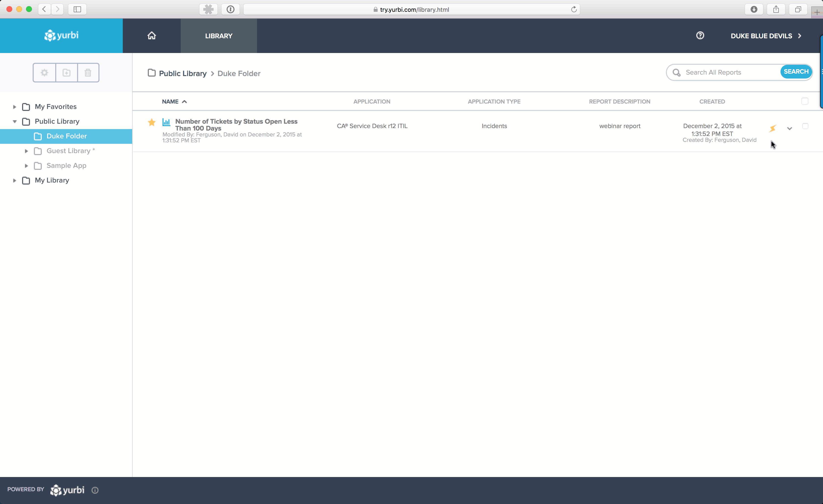Switch to the LIBRARY tab

pos(219,36)
